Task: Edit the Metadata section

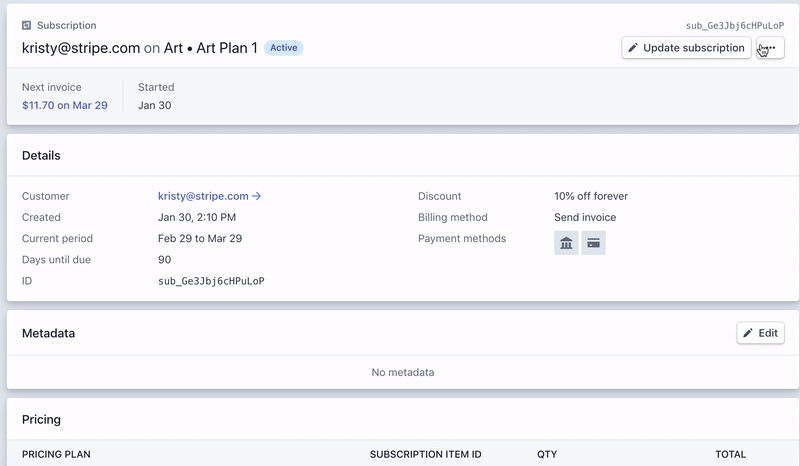Action: click(760, 333)
